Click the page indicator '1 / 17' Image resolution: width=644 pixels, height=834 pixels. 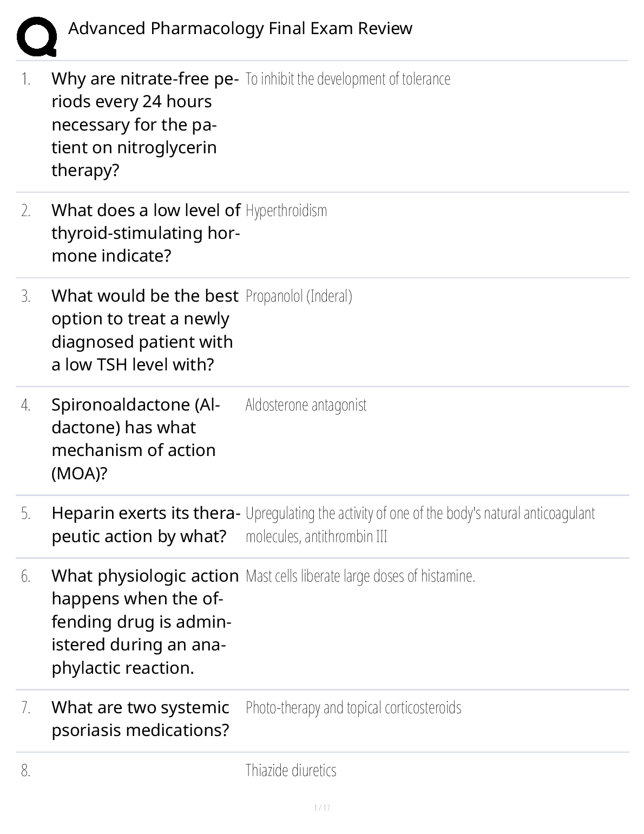click(x=322, y=808)
